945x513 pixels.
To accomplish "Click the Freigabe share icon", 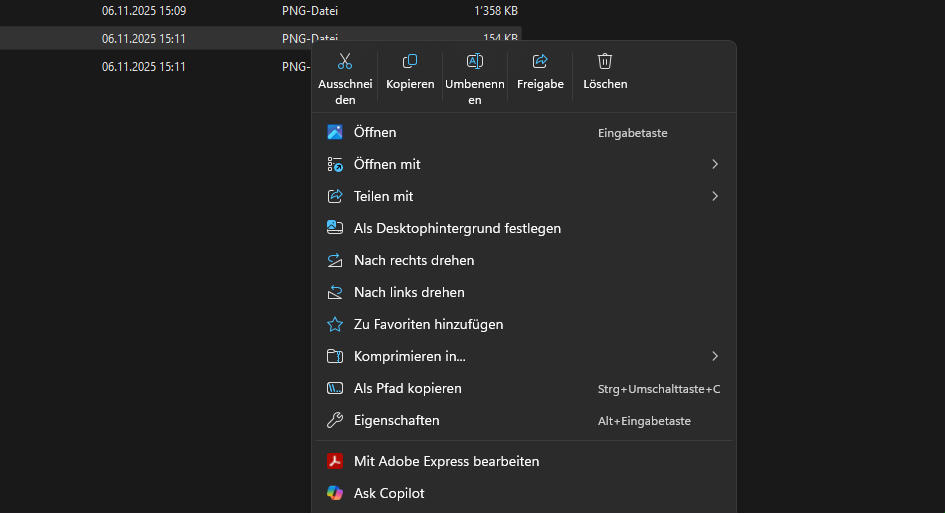I will [540, 61].
